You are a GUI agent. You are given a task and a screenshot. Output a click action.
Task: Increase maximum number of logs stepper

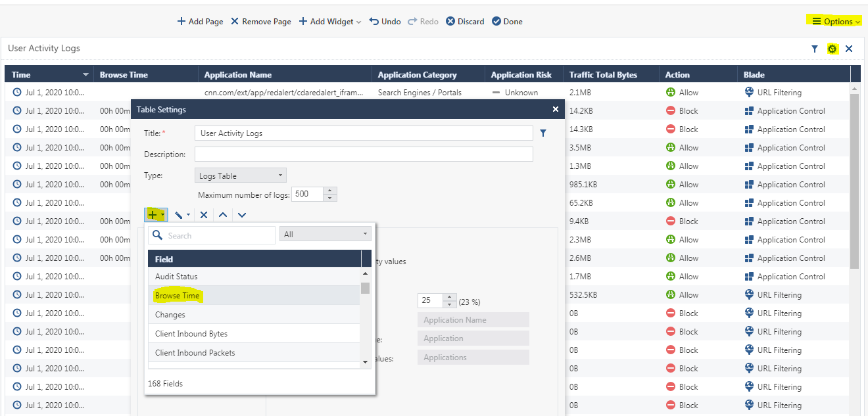click(x=330, y=191)
